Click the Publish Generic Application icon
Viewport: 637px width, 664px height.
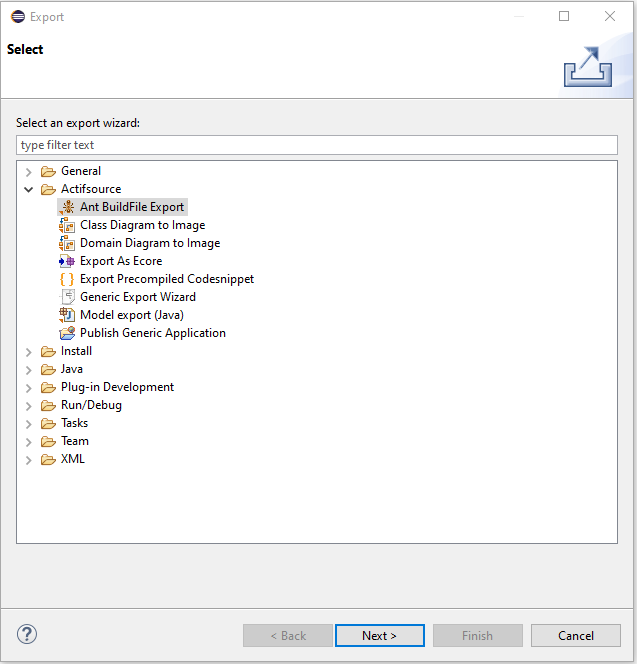click(67, 333)
